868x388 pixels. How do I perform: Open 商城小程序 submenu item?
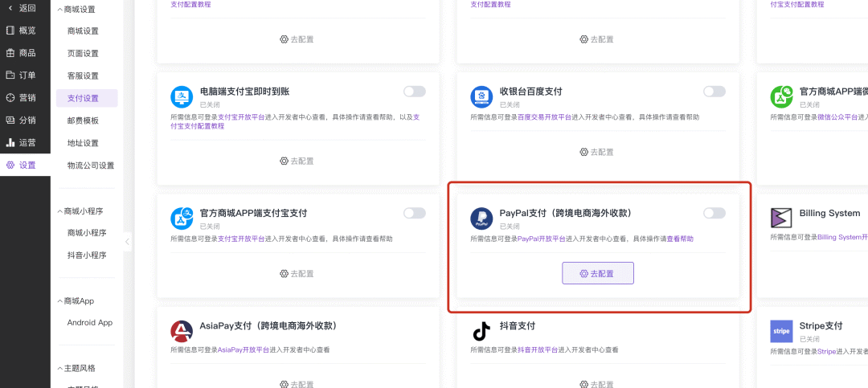(x=87, y=233)
